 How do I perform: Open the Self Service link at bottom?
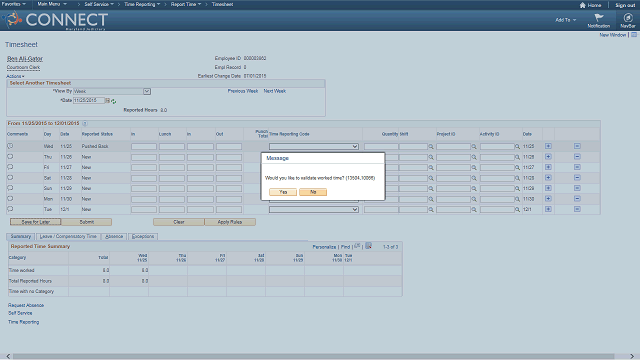coord(20,313)
